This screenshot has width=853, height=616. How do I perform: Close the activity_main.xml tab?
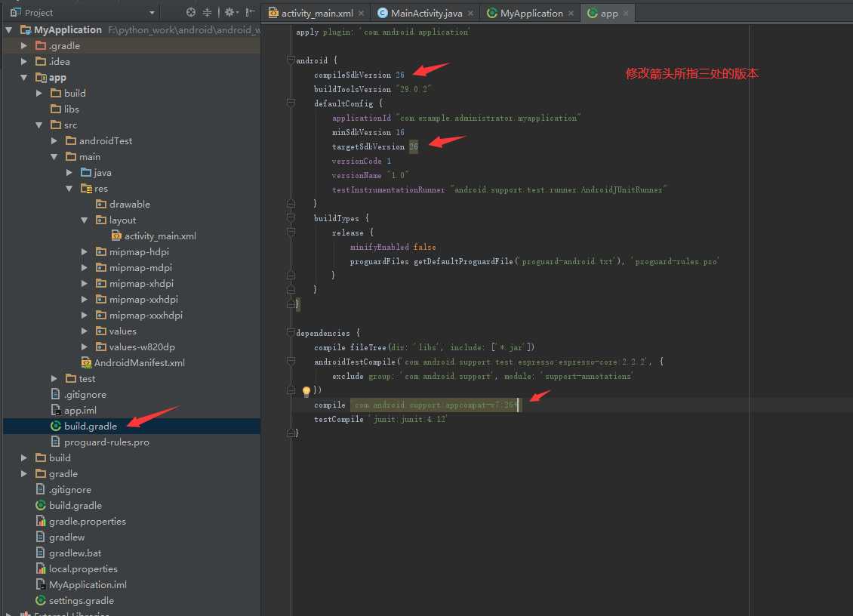(x=362, y=13)
